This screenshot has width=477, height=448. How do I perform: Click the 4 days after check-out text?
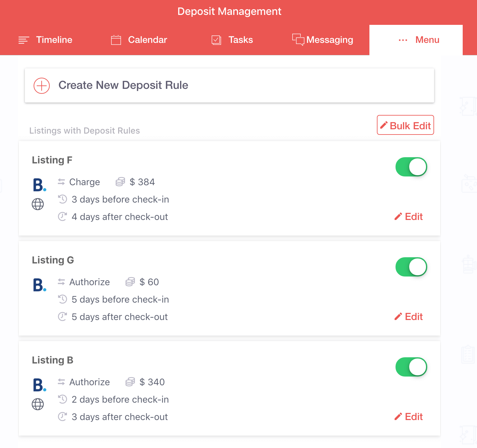click(120, 217)
